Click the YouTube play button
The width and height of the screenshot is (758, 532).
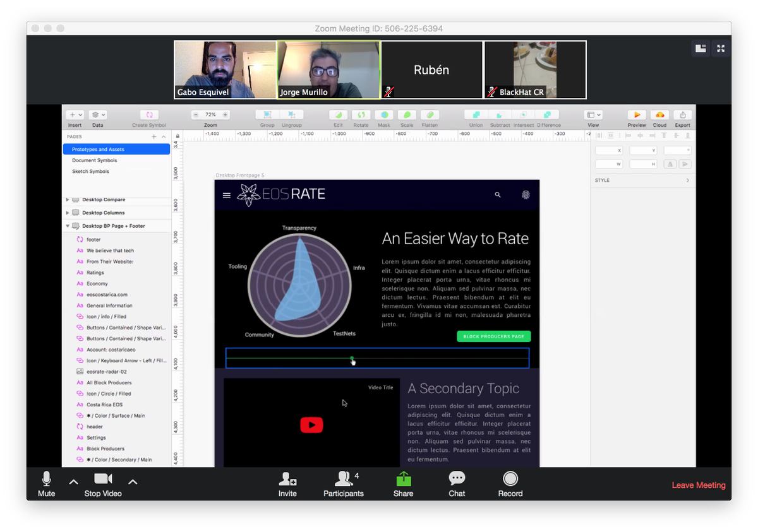[x=311, y=425]
